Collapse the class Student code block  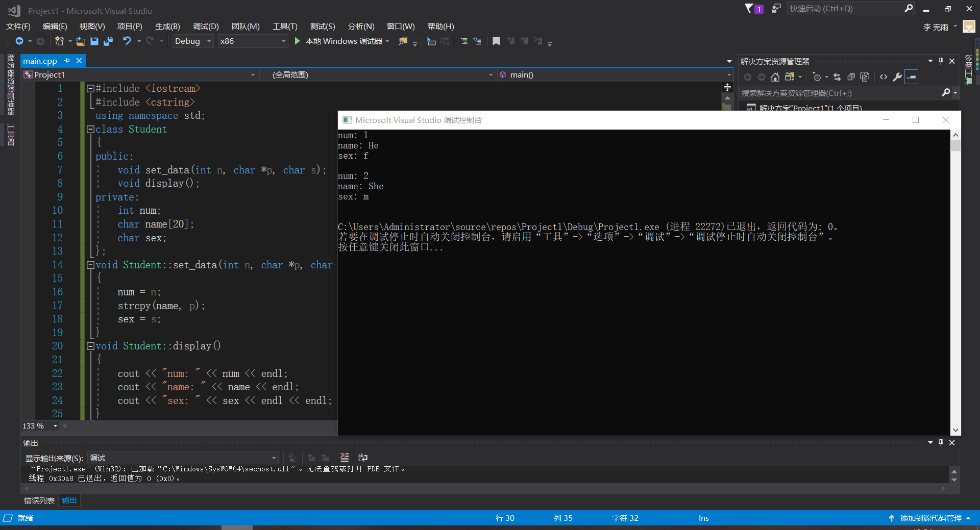(90, 129)
